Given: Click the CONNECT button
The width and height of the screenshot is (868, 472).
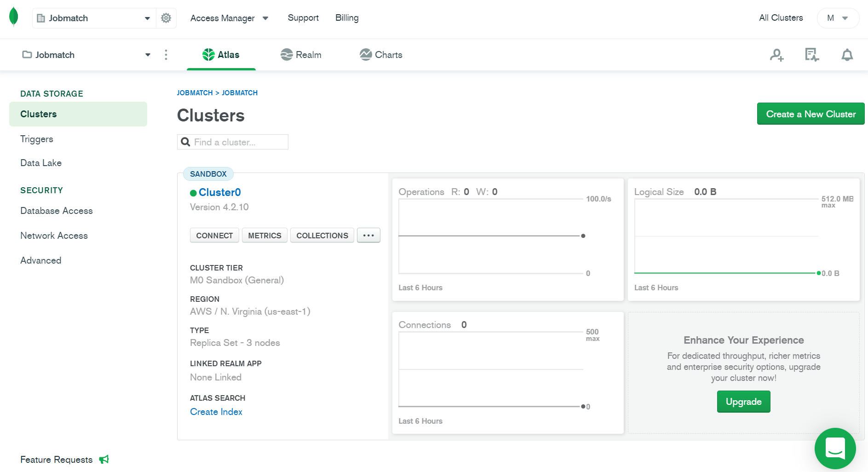Looking at the screenshot, I should (x=214, y=235).
